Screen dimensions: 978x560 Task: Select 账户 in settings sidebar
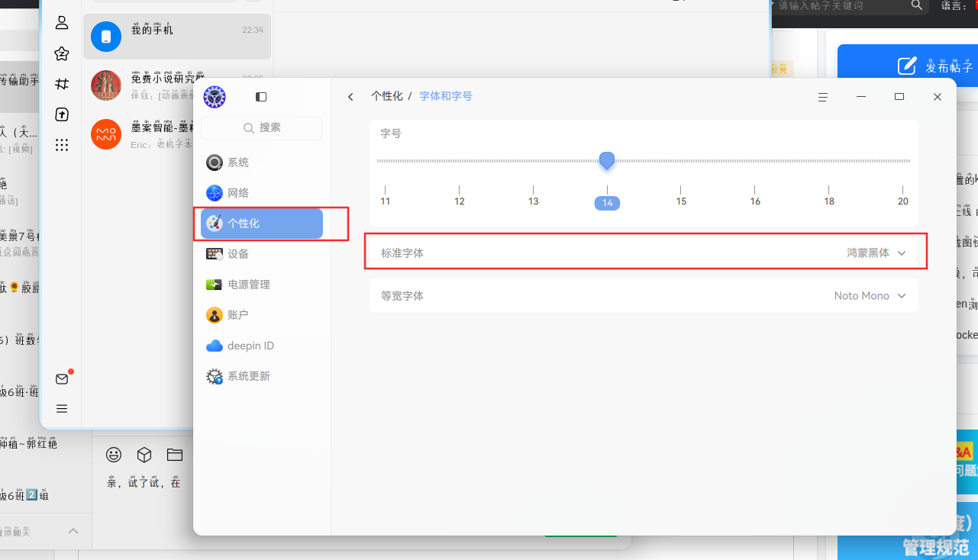click(x=262, y=315)
